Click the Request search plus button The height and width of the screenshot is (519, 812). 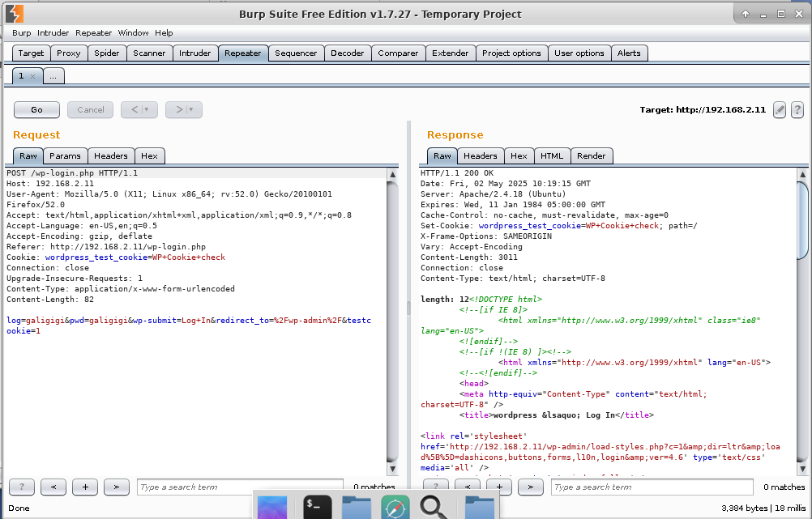pyautogui.click(x=85, y=487)
